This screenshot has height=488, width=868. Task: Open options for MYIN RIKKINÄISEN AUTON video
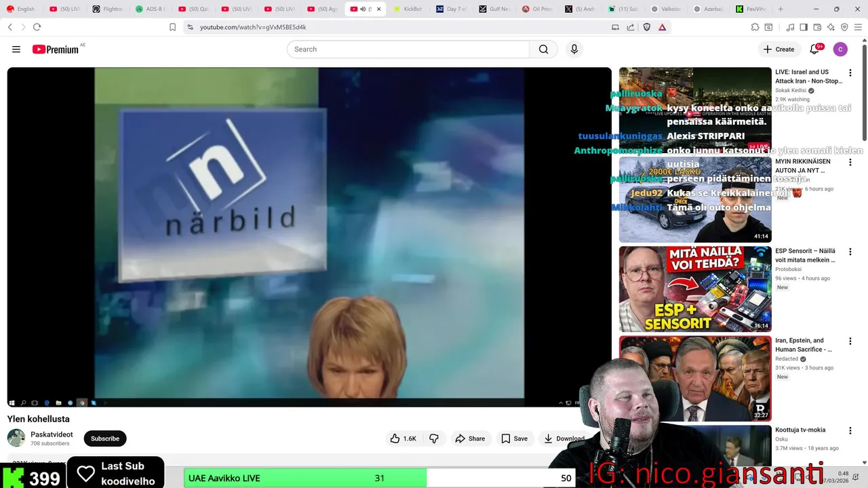pyautogui.click(x=850, y=163)
